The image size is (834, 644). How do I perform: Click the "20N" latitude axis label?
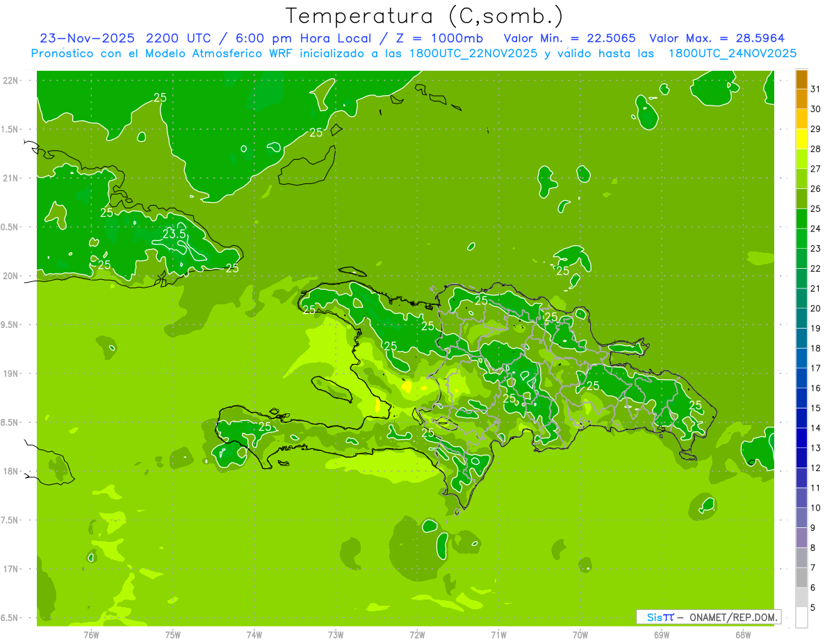pos(11,276)
